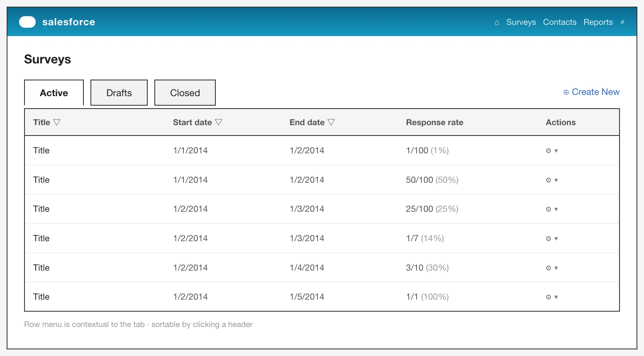The image size is (644, 356).
Task: Click the Salesforce cloud logo
Action: [x=27, y=22]
